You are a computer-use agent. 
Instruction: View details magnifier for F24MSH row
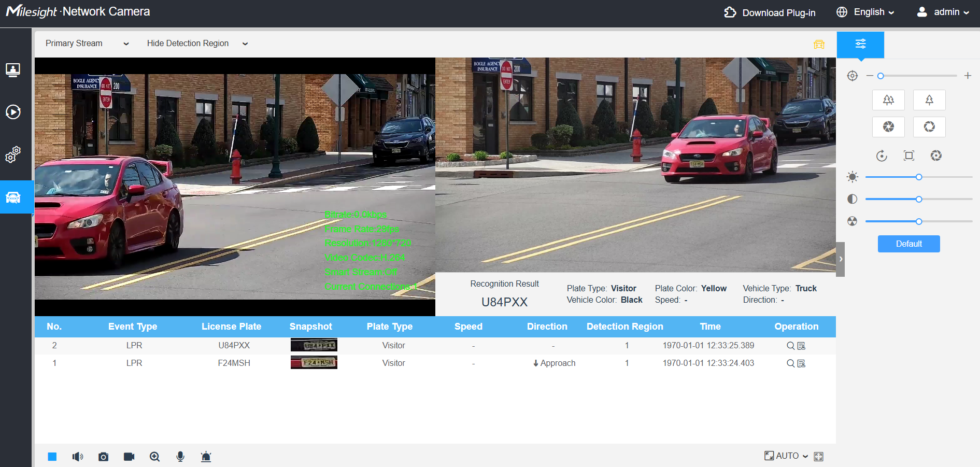(790, 363)
